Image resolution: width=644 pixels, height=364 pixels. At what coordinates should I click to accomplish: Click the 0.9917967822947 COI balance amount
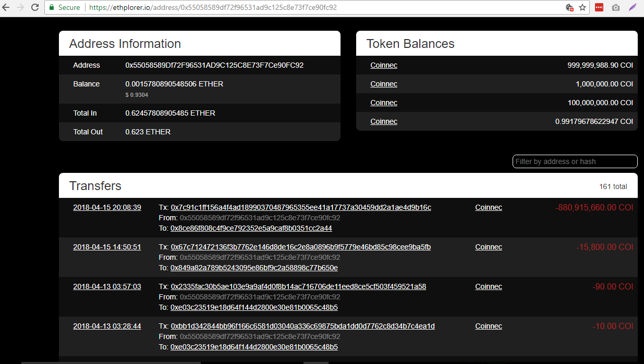click(594, 121)
